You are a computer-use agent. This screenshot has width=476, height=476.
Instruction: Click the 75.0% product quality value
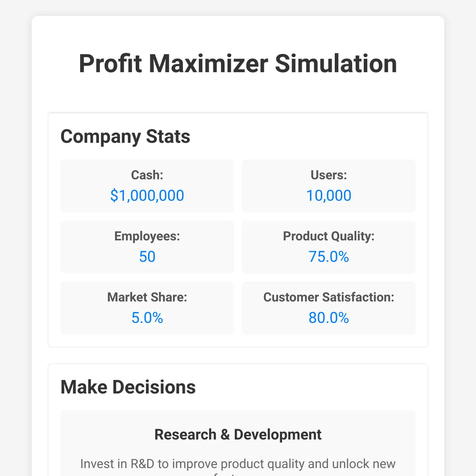328,257
